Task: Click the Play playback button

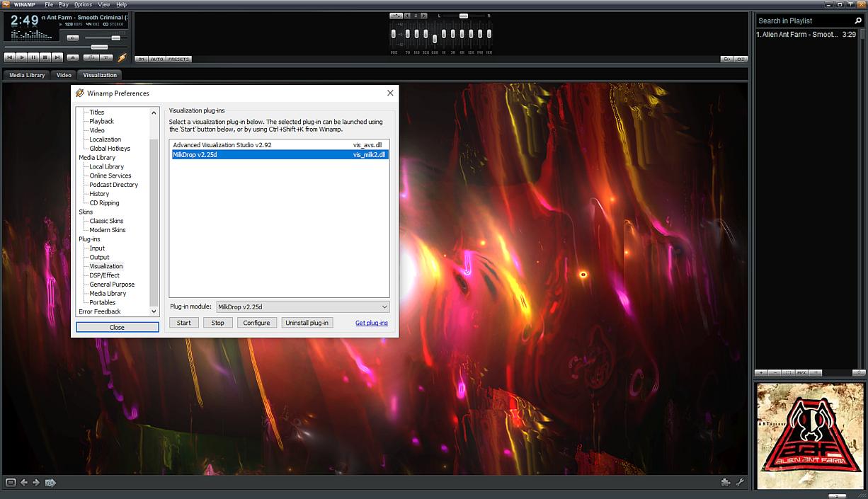Action: [22, 57]
